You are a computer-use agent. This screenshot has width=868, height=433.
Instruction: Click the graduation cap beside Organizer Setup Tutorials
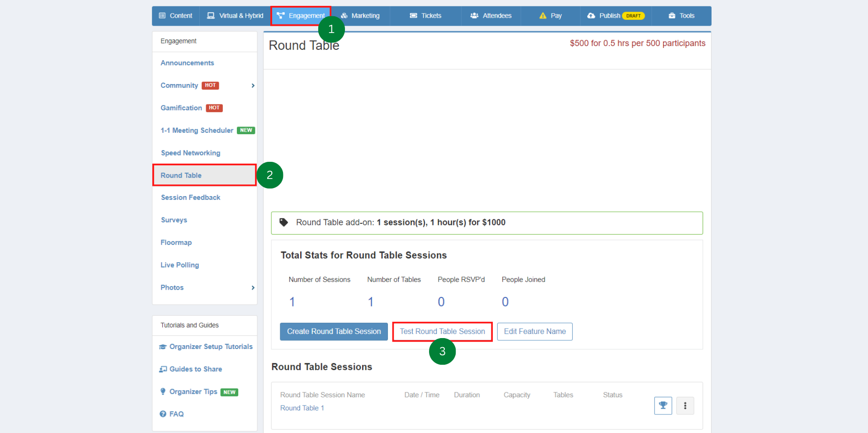tap(163, 346)
